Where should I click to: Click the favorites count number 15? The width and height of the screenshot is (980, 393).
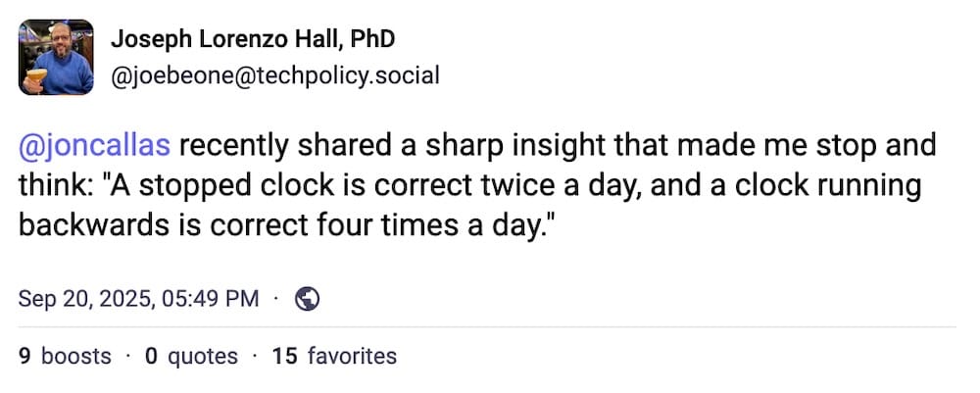[x=284, y=356]
